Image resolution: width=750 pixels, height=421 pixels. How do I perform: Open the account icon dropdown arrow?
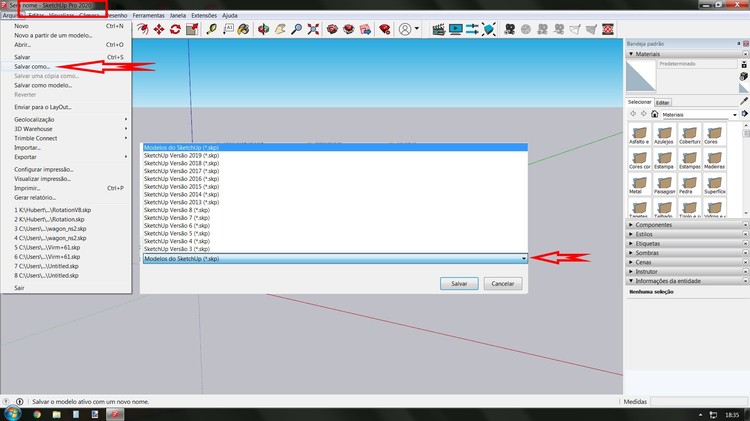point(417,29)
